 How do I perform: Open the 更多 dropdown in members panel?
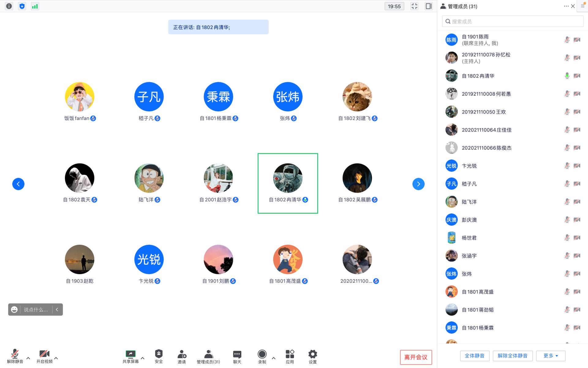pyautogui.click(x=550, y=356)
